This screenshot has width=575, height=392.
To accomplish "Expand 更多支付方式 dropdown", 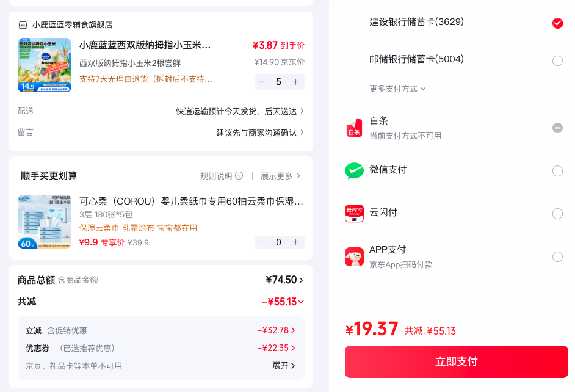I will click(397, 89).
